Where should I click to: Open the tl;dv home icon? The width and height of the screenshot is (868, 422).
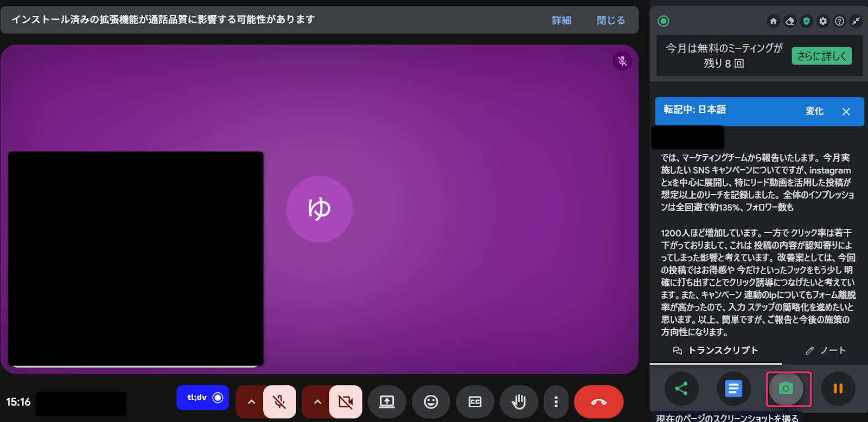click(x=774, y=21)
